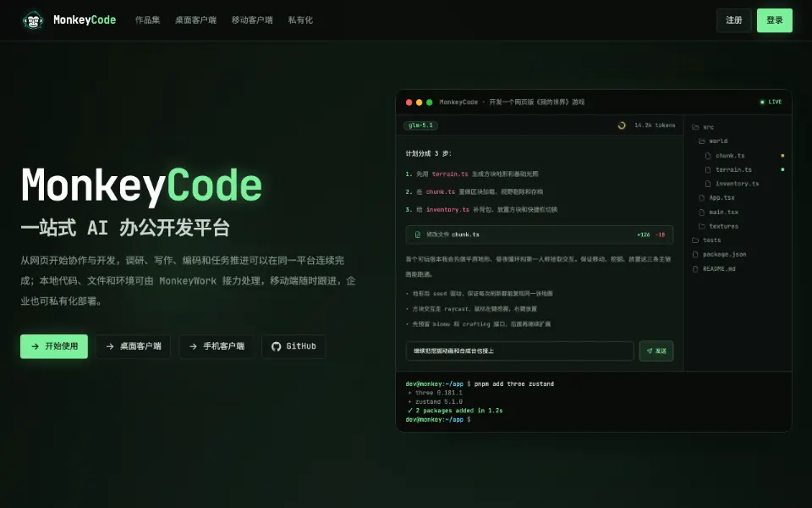
Task: Click the +126 additions count
Action: (643, 235)
